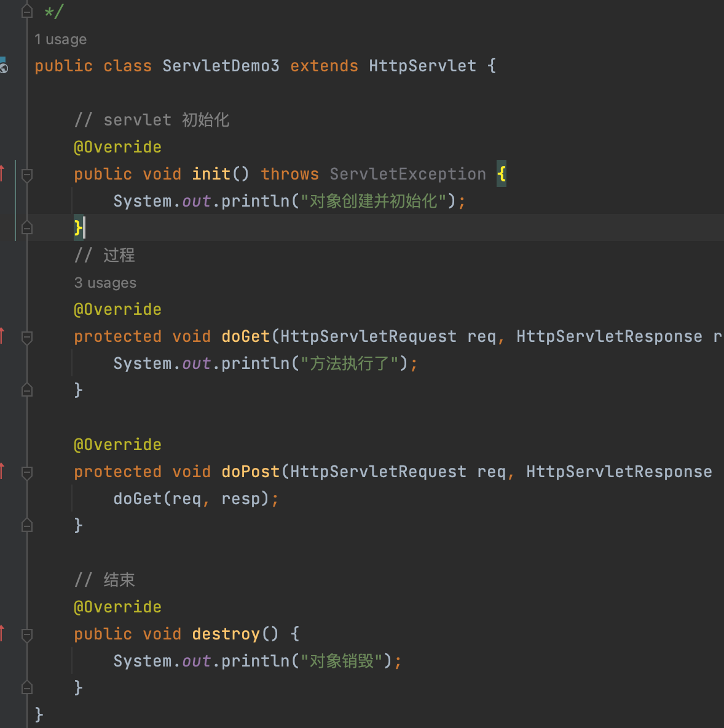Click the '3 usages' hint above doGet

coord(105,283)
